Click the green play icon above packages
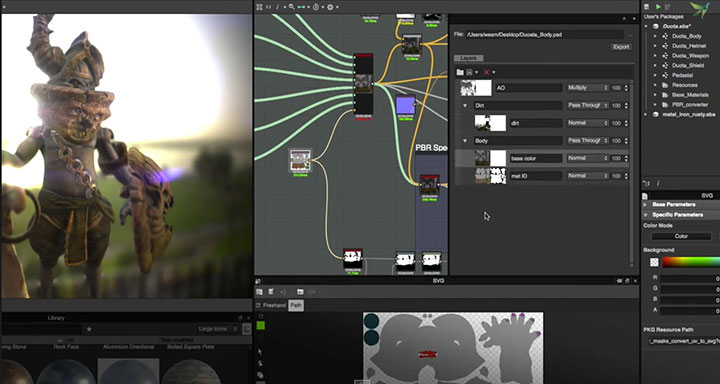The height and width of the screenshot is (384, 720). pos(658,6)
